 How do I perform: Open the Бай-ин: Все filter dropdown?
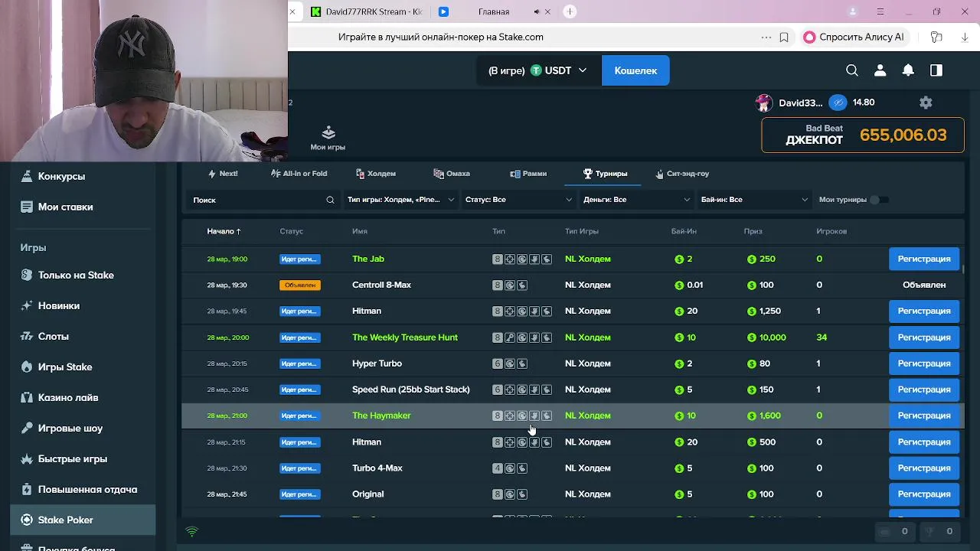[x=754, y=200]
